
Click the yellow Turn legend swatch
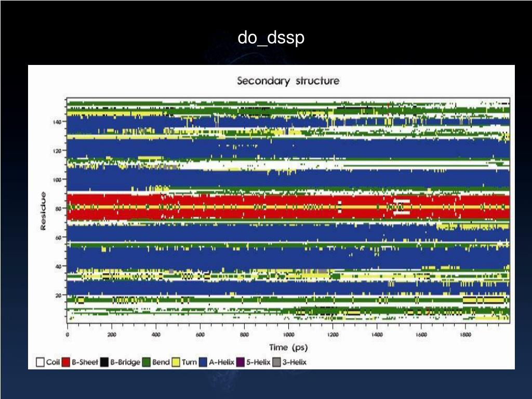(176, 362)
